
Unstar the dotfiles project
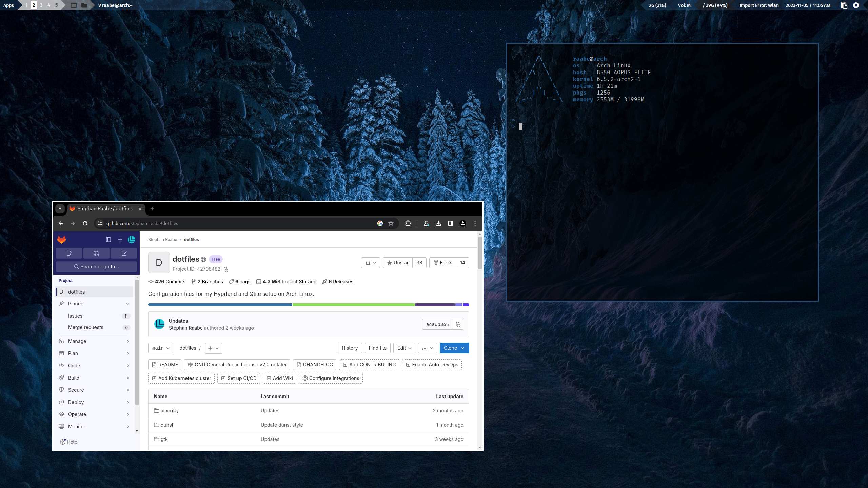[398, 263]
